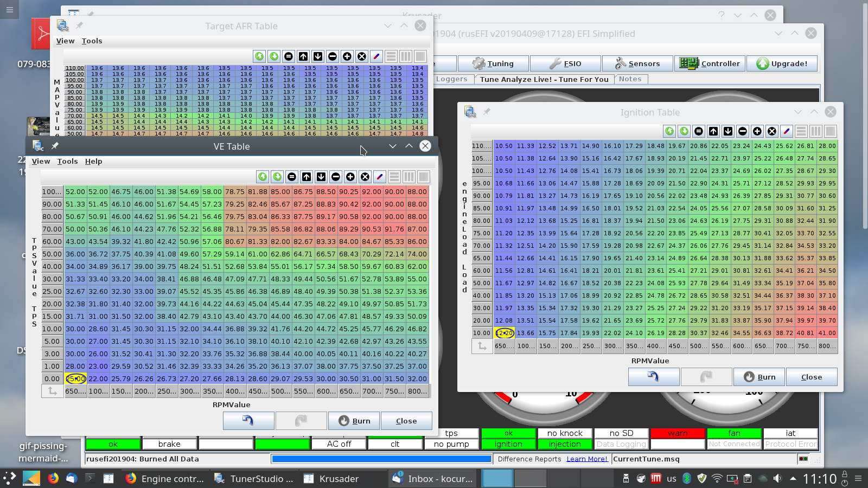
Task: Click vertical-bars interpolate icon in VE Table toolbar
Action: click(x=409, y=177)
